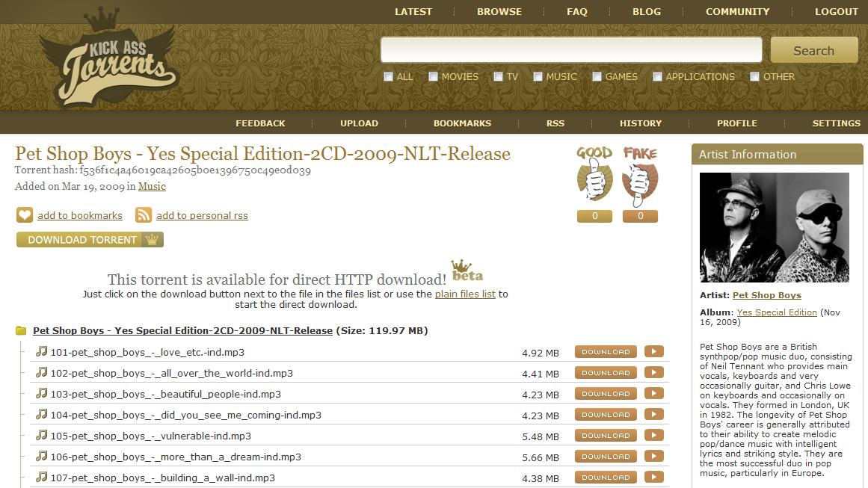Image resolution: width=868 pixels, height=488 pixels.
Task: Open the LATEST menu item
Action: coord(413,12)
